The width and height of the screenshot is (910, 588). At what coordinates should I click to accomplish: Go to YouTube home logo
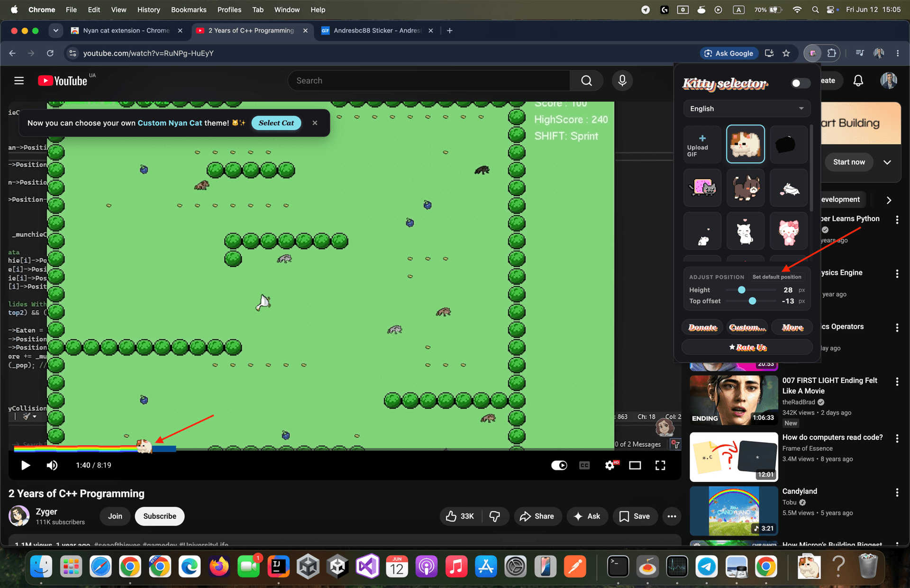(x=63, y=81)
